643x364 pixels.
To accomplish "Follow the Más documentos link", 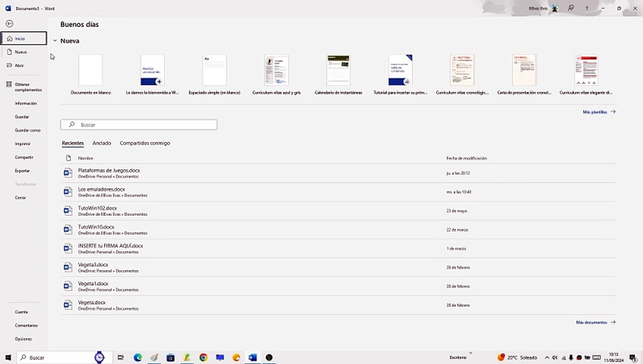I will pos(596,322).
